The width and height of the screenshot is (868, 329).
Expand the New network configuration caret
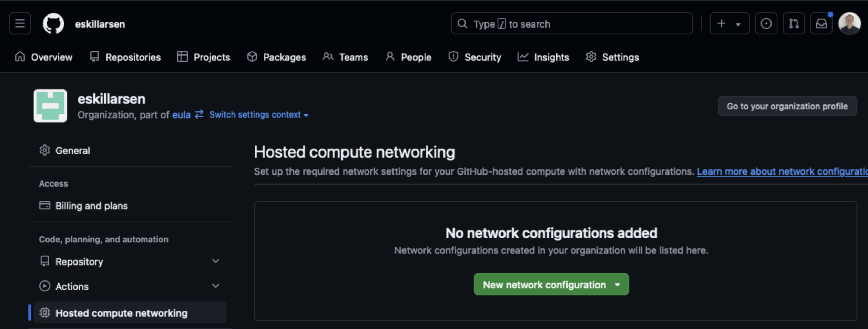click(617, 285)
